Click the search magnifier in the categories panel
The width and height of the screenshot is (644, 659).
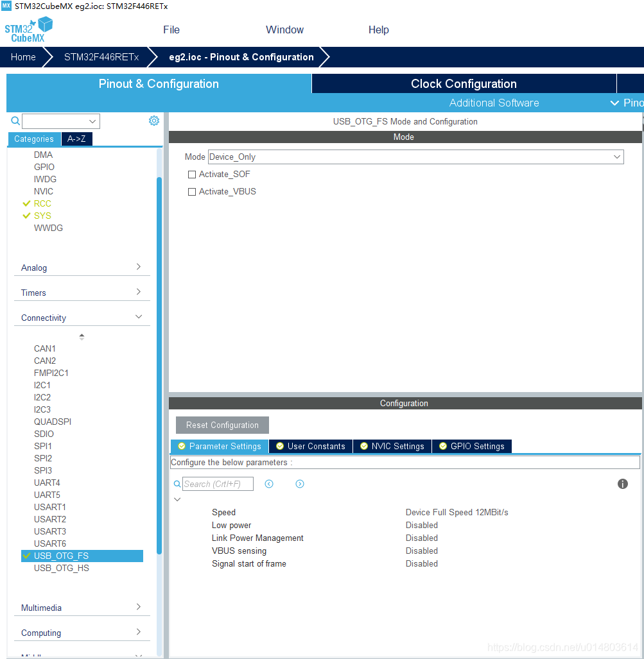(15, 121)
